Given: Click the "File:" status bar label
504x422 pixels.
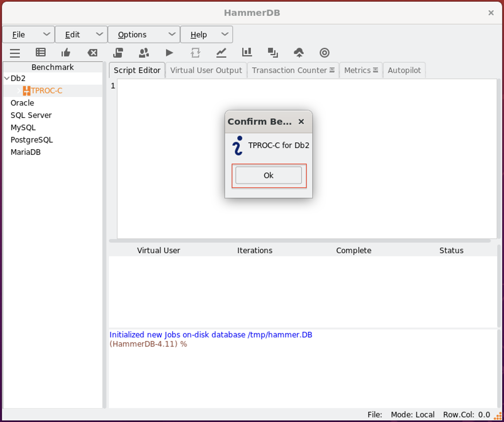Looking at the screenshot, I should coord(375,415).
